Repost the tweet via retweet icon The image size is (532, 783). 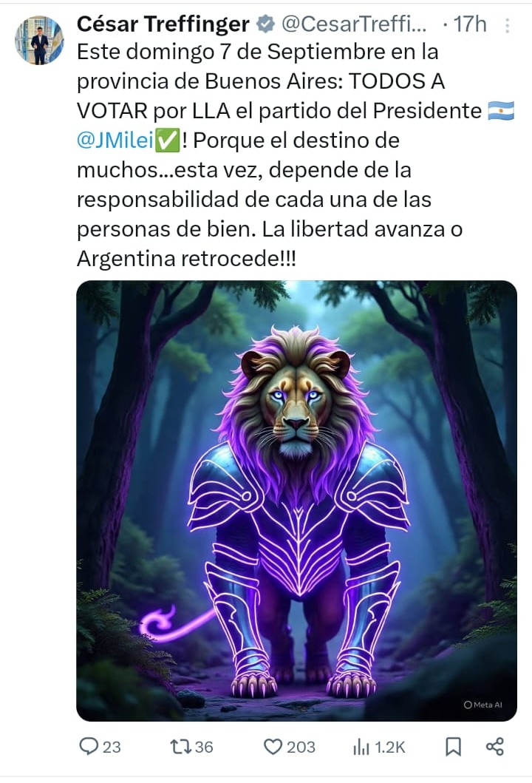(180, 747)
